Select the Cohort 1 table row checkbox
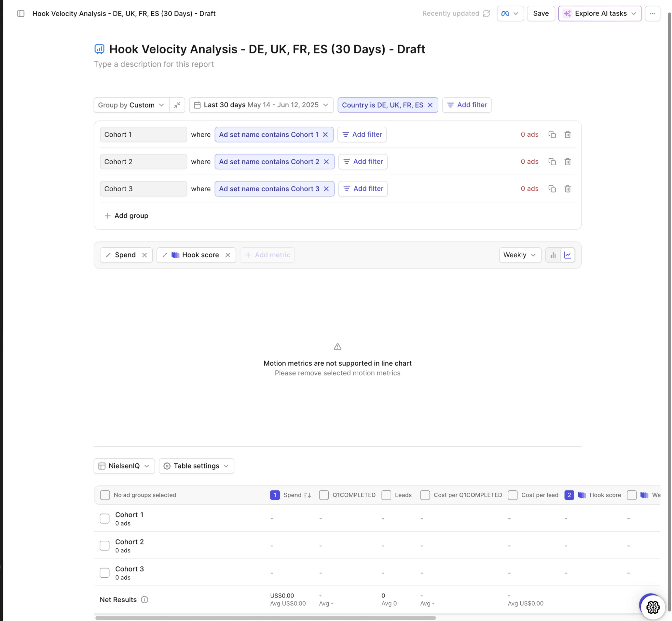The height and width of the screenshot is (621, 672). (105, 519)
